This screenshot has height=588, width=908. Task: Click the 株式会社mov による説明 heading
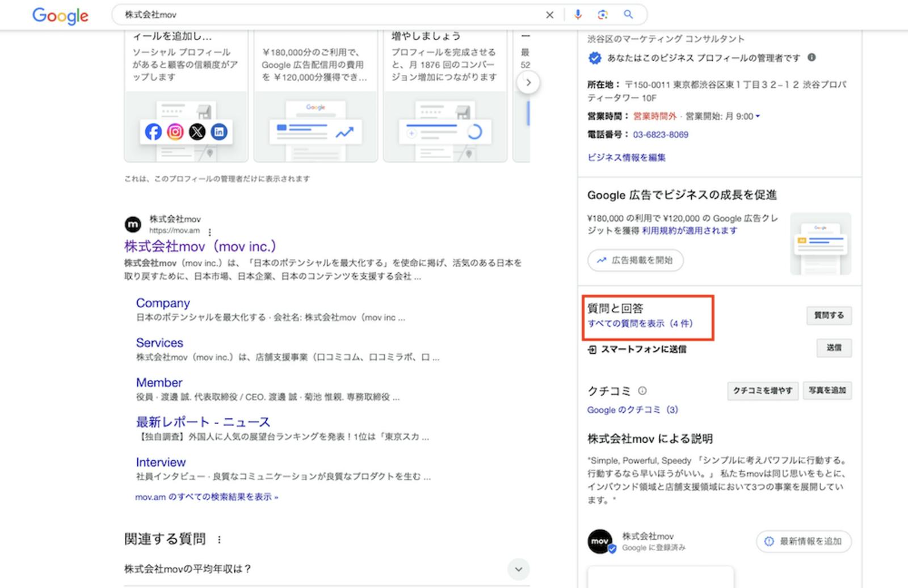click(x=650, y=439)
